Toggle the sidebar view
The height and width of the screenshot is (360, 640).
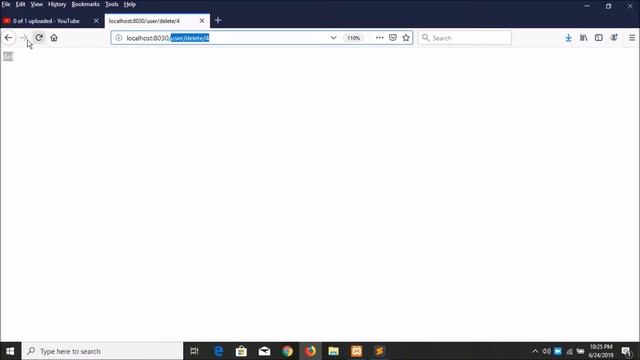click(599, 38)
